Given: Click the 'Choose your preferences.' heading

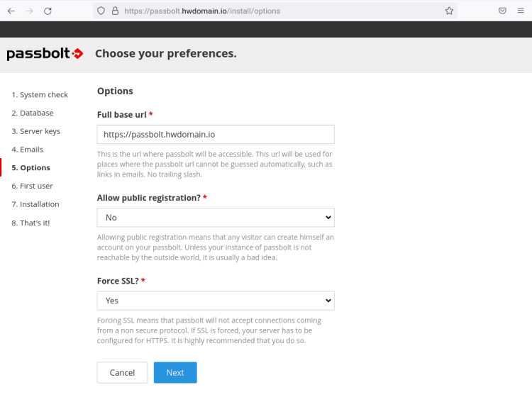Looking at the screenshot, I should click(x=166, y=54).
